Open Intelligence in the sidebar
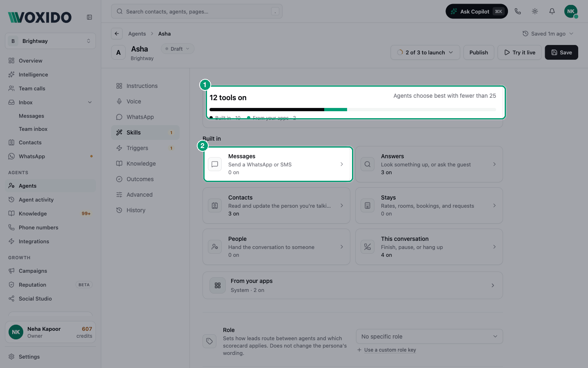 coord(50,74)
